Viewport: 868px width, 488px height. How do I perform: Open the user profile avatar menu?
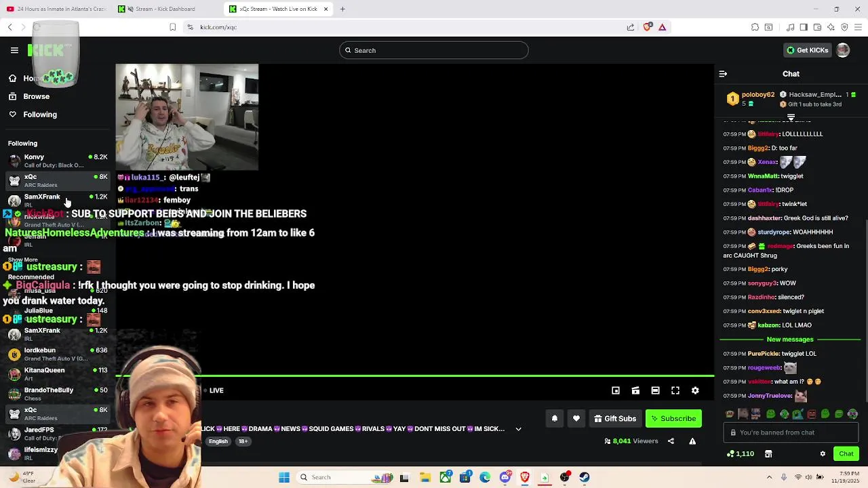[843, 50]
